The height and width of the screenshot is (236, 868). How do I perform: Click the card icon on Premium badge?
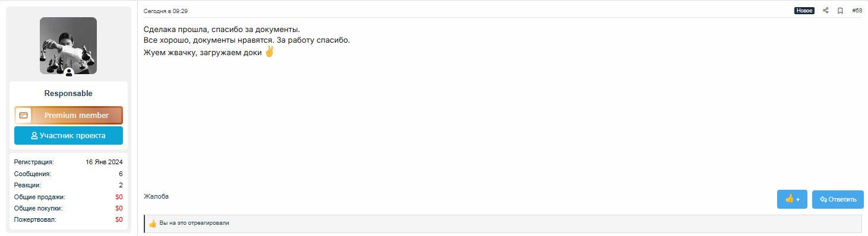point(23,115)
